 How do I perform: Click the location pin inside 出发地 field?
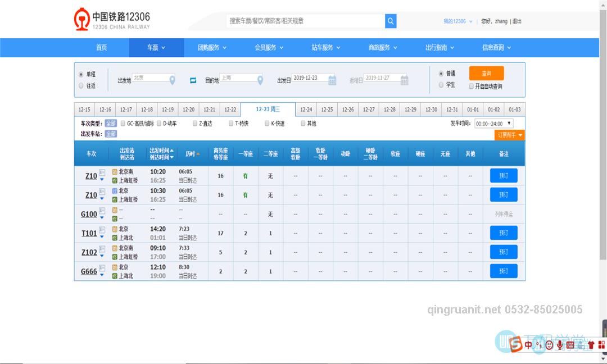173,79
